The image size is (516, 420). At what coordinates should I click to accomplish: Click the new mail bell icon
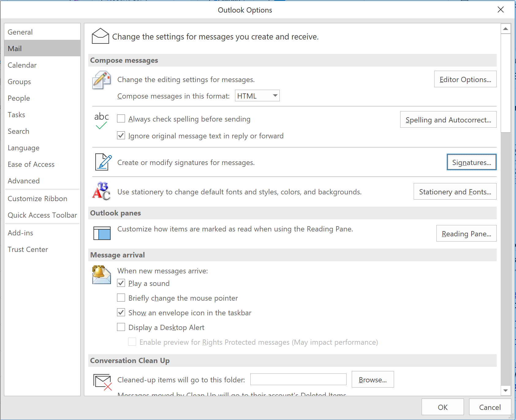(101, 275)
